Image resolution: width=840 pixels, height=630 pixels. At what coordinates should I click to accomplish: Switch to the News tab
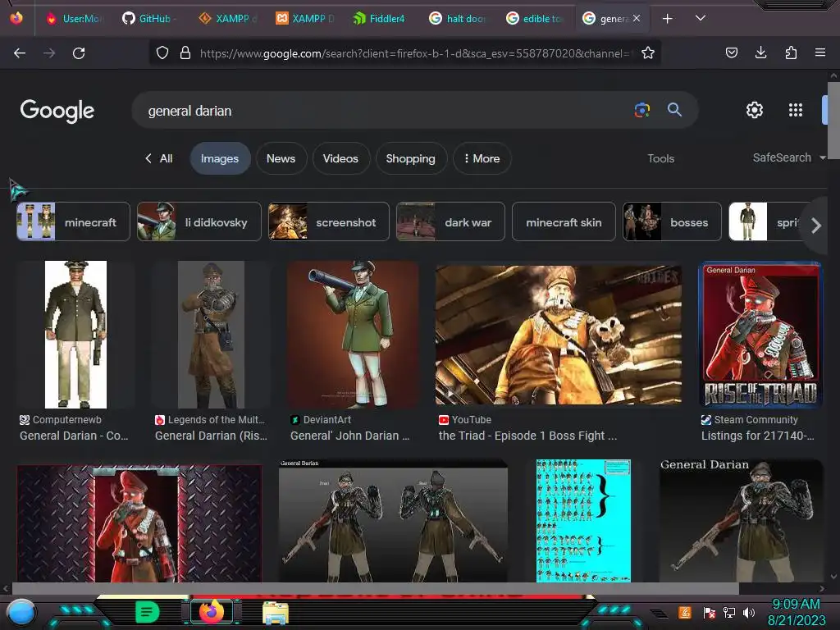coord(281,158)
